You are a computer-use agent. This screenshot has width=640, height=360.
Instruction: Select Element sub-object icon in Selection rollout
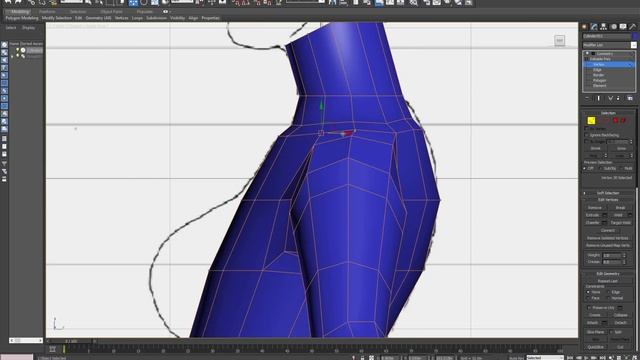click(623, 120)
